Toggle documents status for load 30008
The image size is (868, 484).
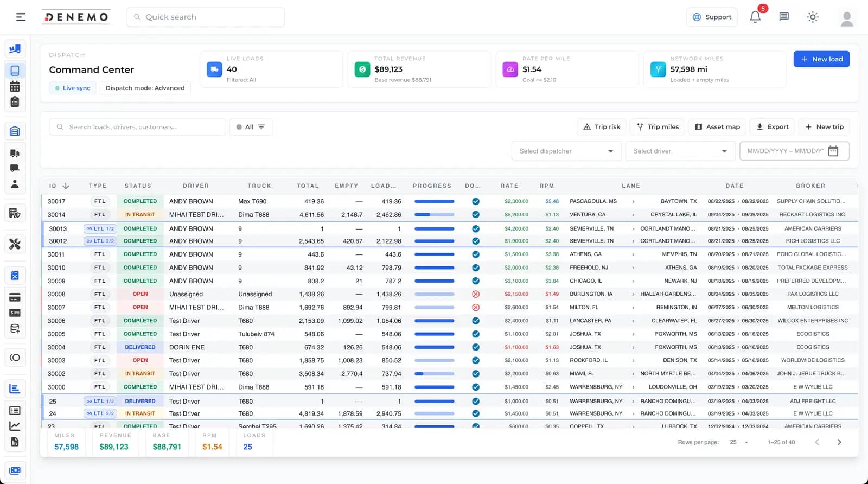coord(475,294)
